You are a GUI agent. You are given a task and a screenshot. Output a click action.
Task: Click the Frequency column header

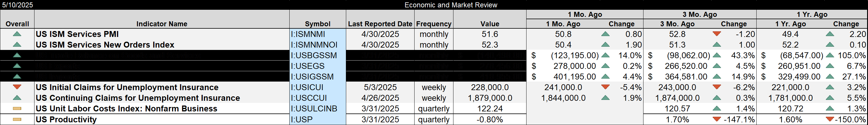[x=434, y=24]
